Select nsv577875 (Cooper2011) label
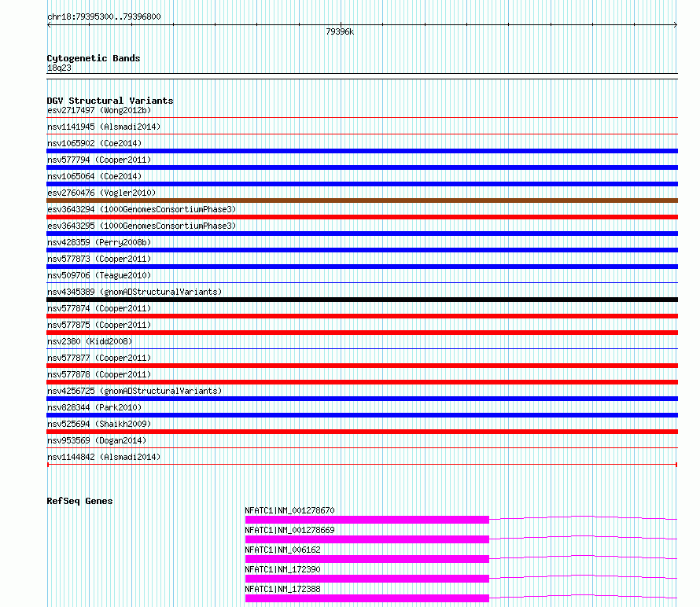This screenshot has width=700, height=607. 99,325
